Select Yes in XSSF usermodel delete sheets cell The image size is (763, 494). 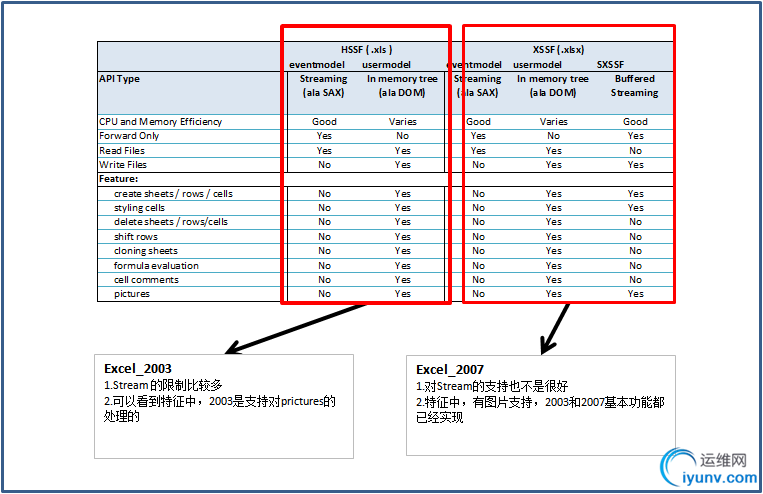click(553, 222)
